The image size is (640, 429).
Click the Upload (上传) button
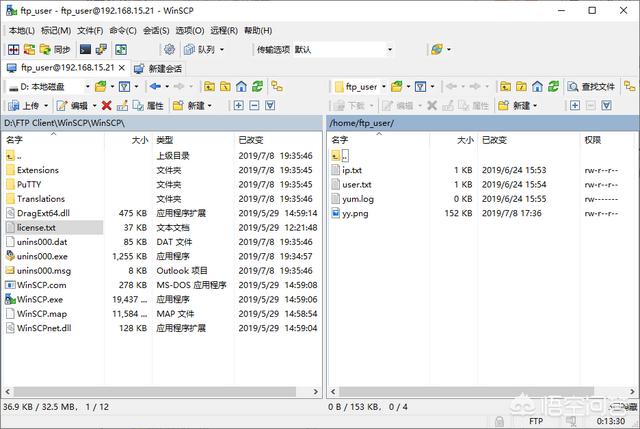24,106
